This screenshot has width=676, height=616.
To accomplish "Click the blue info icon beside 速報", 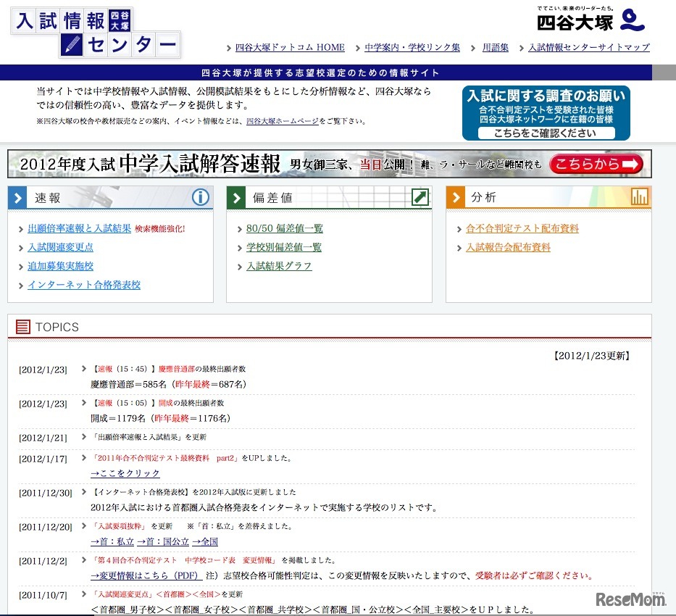I will (x=200, y=197).
